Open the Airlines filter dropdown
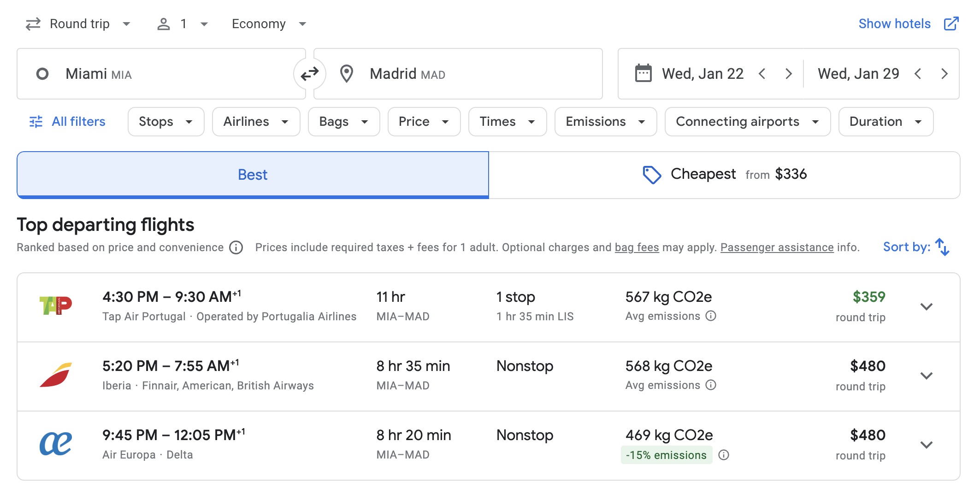 coord(256,121)
